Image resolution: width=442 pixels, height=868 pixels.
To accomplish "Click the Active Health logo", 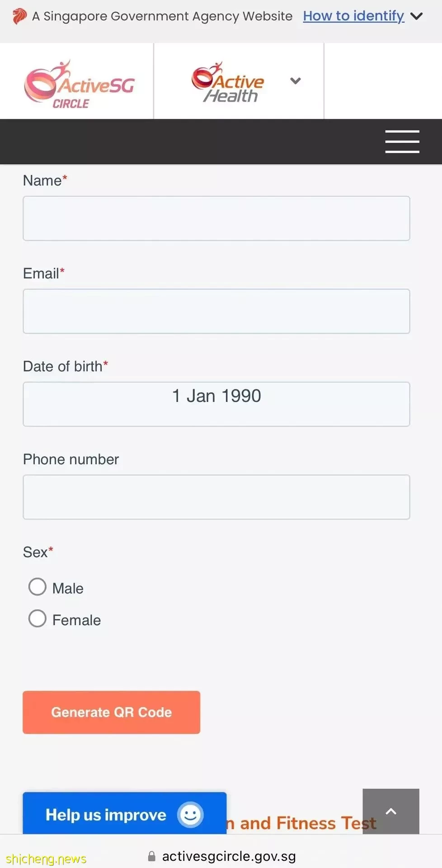I will (228, 82).
